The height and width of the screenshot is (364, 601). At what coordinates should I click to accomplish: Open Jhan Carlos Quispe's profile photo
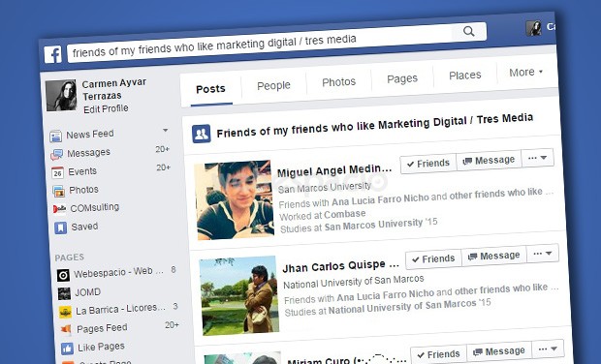(239, 295)
